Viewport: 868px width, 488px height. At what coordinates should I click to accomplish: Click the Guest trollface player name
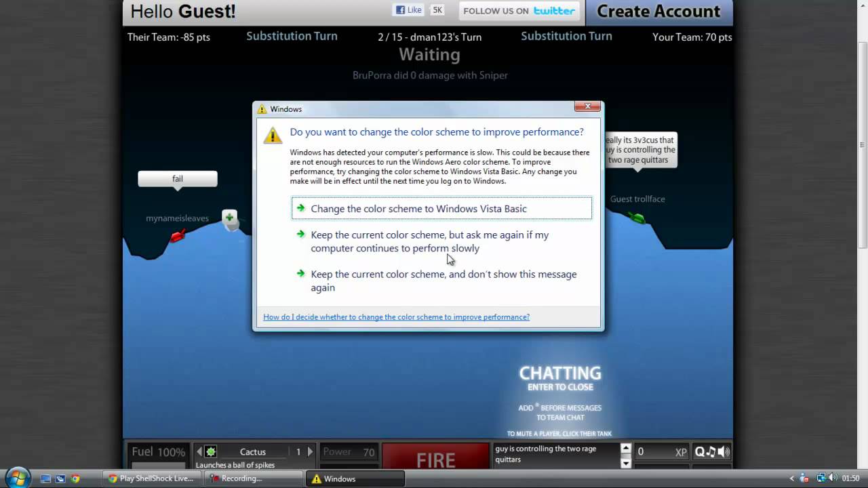(637, 199)
